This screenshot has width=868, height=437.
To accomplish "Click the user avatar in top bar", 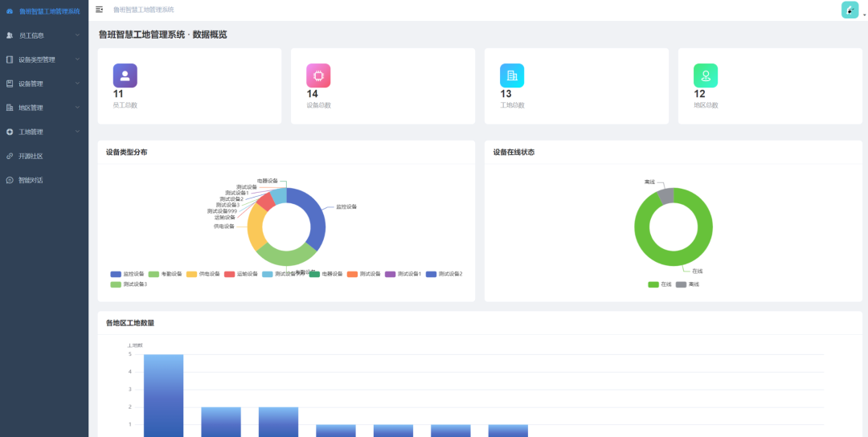I will 850,10.
